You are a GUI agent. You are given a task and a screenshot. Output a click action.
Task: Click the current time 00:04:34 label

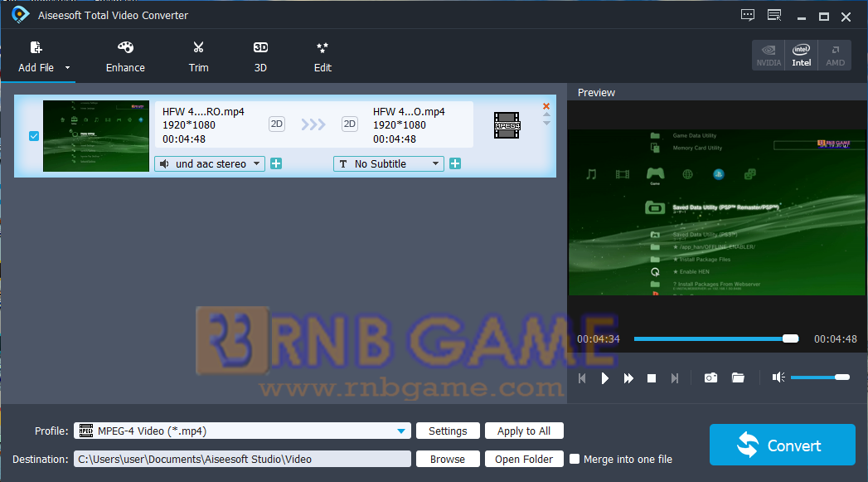[599, 339]
